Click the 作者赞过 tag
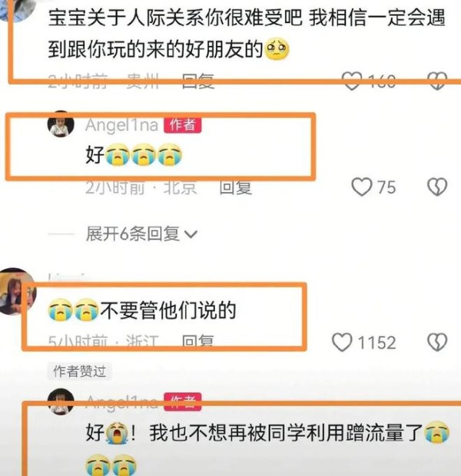This screenshot has width=461, height=476. pos(80,372)
